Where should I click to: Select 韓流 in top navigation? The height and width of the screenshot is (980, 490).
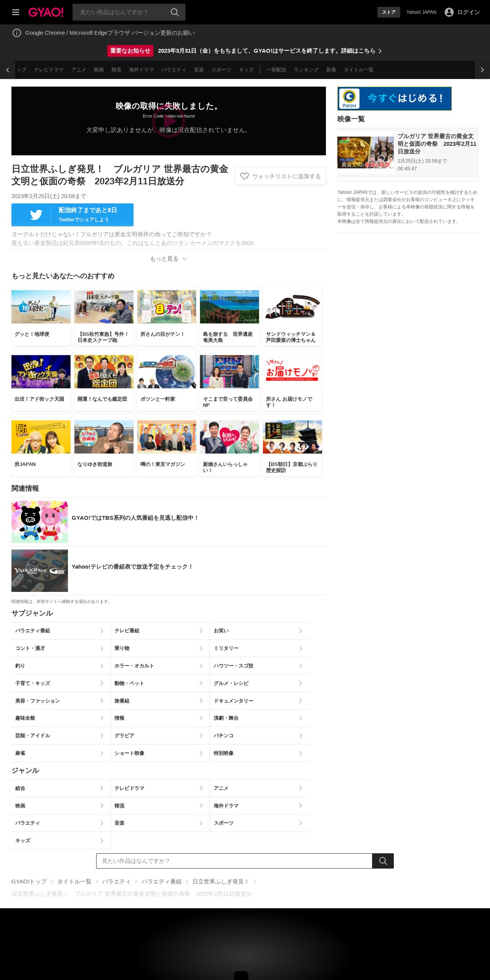coord(116,70)
